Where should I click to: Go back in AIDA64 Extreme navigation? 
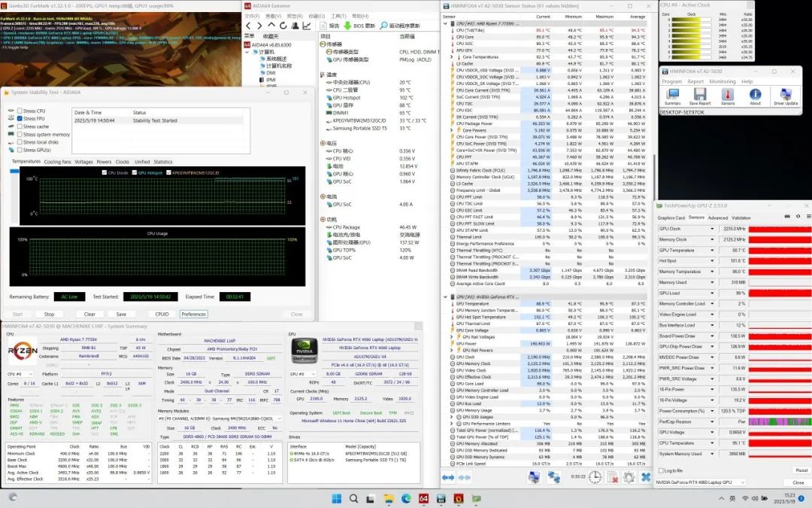point(248,26)
